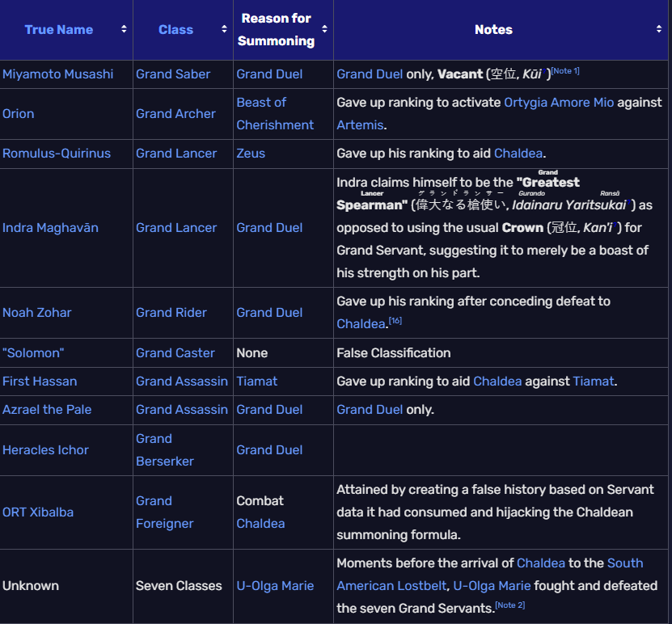Open Chaldea link in Romulus notes
The width and height of the screenshot is (672, 624).
point(518,154)
